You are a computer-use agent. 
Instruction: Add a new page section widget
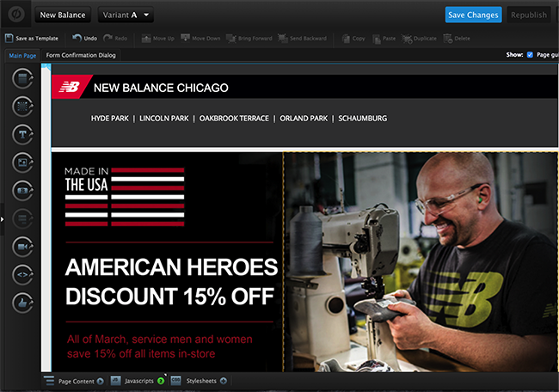point(23,79)
